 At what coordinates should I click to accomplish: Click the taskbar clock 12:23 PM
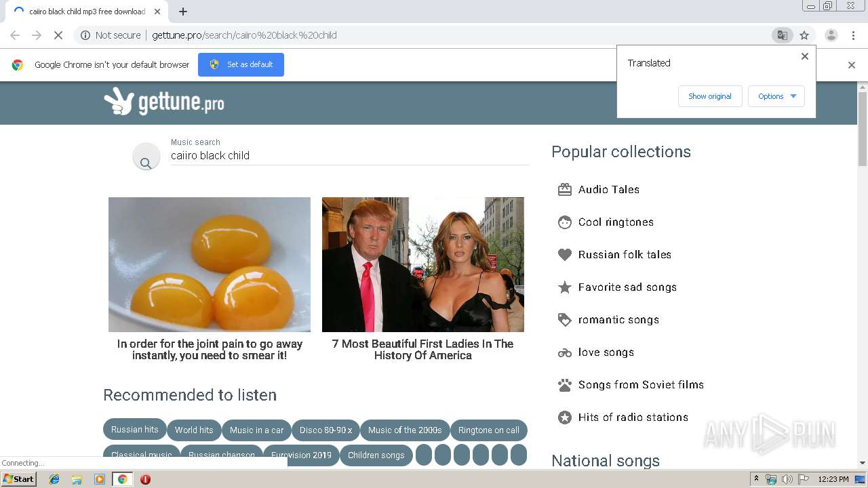coord(833,479)
